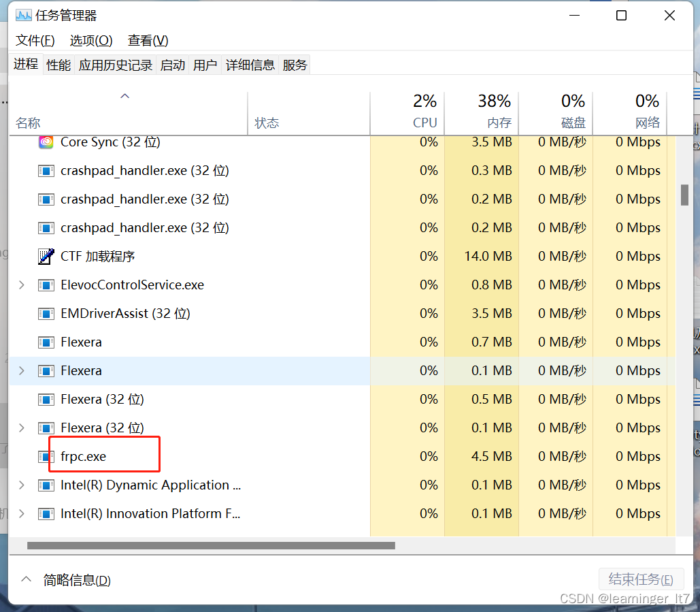The image size is (700, 612).
Task: Open the 文件(F) menu
Action: coord(35,41)
